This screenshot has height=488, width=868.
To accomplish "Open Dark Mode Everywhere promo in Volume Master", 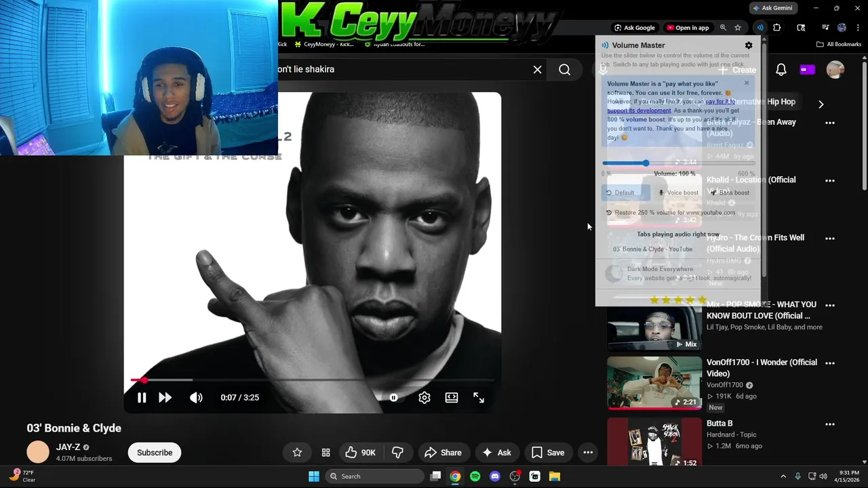I will pyautogui.click(x=678, y=274).
